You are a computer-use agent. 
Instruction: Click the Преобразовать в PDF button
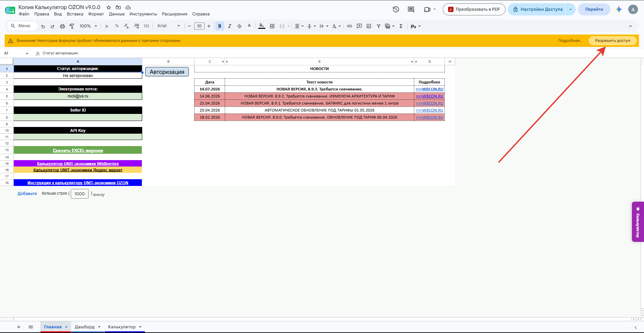pyautogui.click(x=474, y=9)
